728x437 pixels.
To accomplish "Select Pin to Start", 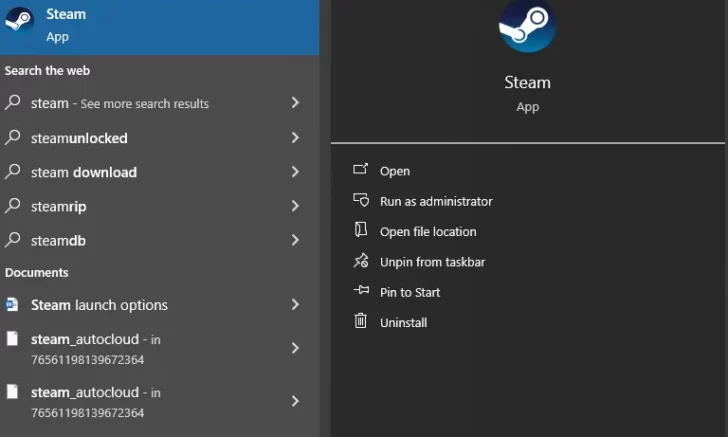I will click(410, 292).
